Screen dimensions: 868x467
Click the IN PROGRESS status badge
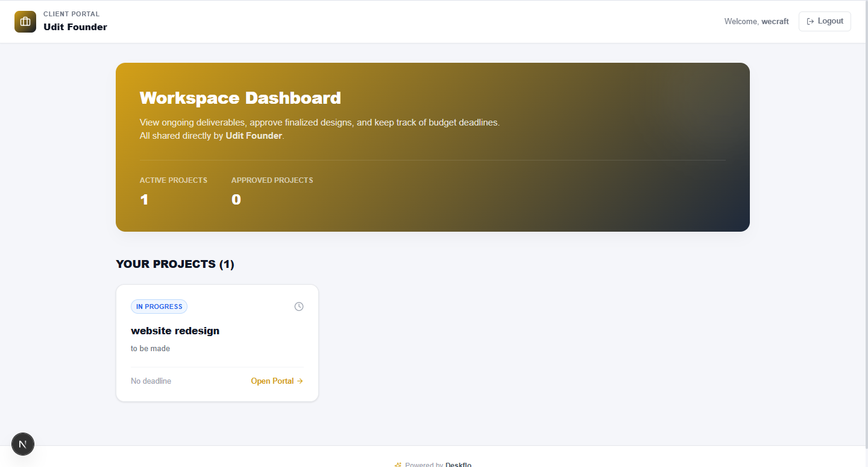coord(159,307)
